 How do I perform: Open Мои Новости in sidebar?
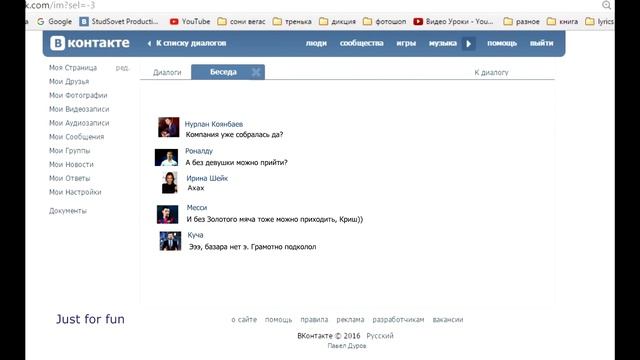[x=71, y=164]
